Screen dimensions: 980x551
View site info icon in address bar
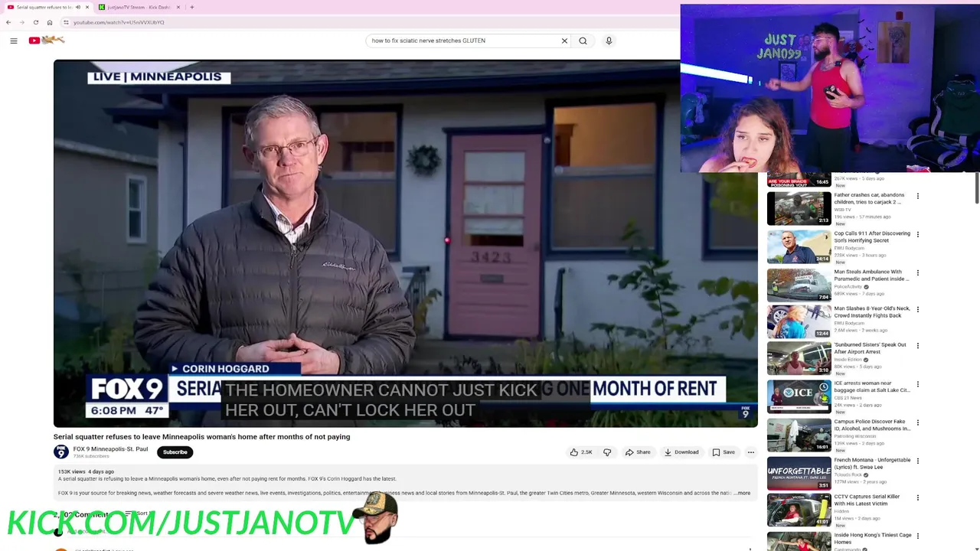[x=66, y=22]
